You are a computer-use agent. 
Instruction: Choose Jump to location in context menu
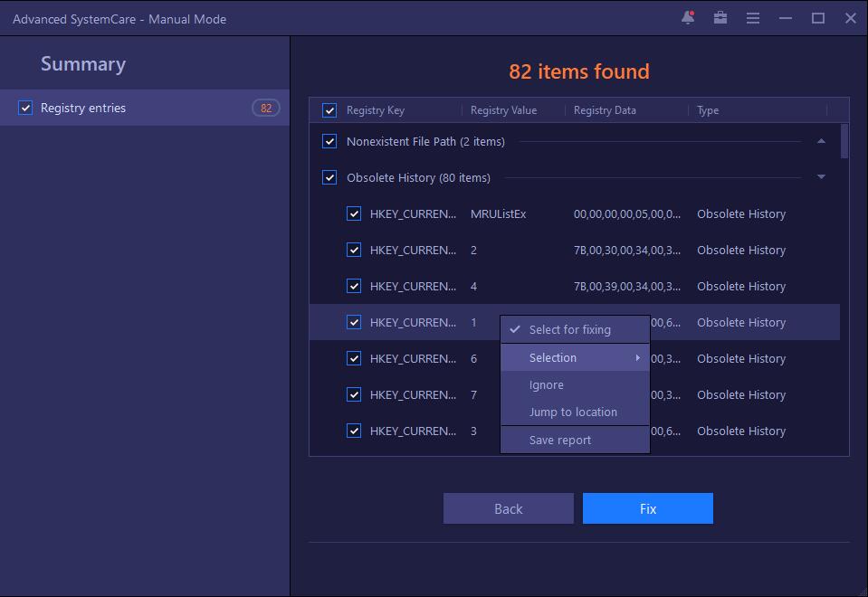[575, 412]
